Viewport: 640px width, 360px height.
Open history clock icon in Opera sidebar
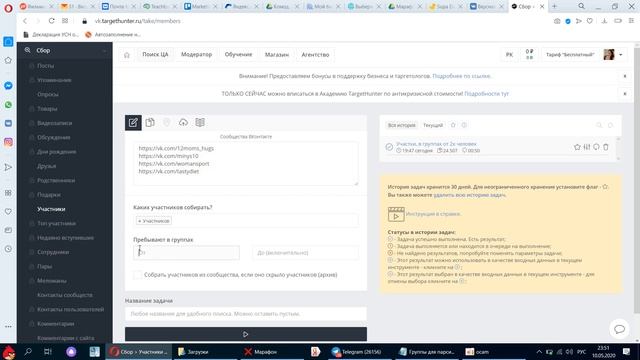pyautogui.click(x=8, y=249)
